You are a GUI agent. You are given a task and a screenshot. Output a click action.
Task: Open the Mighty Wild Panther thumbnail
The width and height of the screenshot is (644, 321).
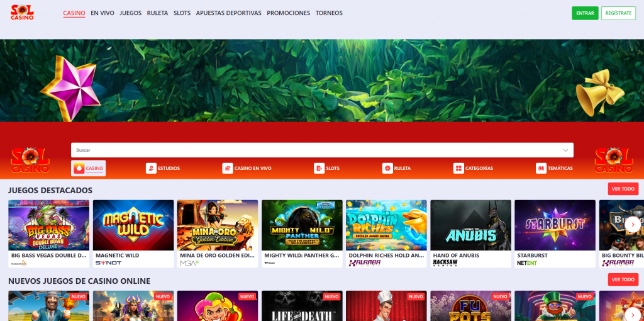[302, 225]
